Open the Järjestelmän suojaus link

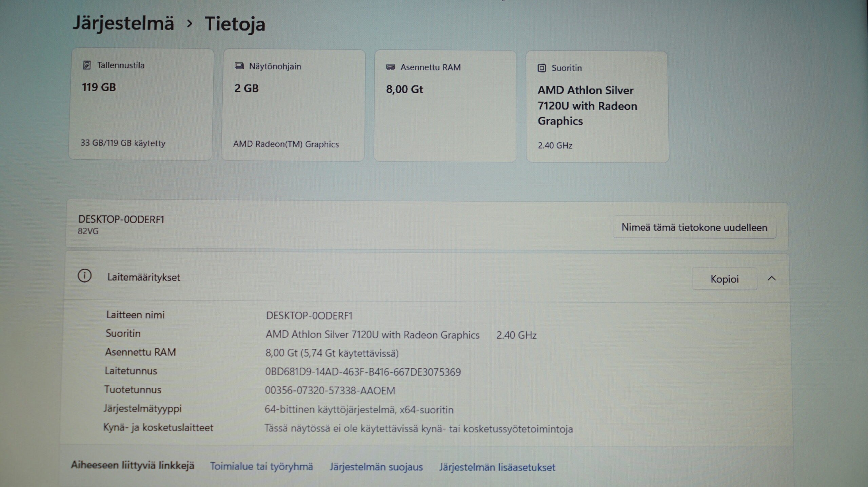[376, 467]
